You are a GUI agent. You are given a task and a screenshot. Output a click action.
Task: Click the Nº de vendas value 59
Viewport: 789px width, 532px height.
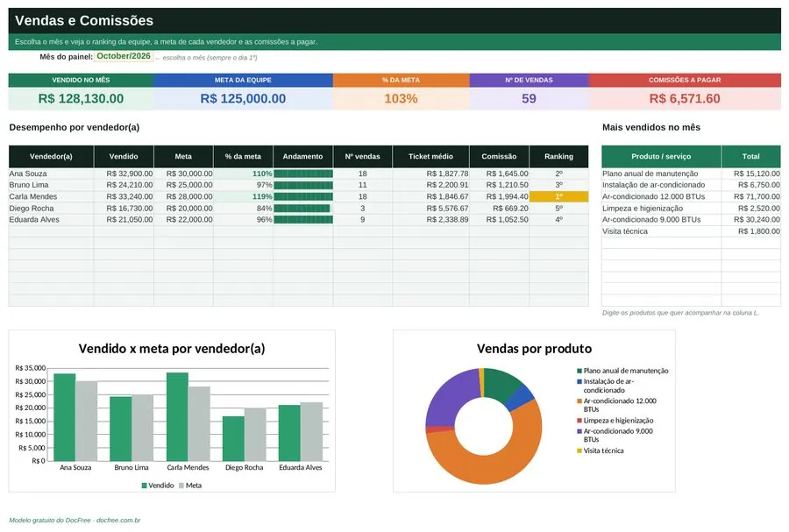[x=529, y=98]
